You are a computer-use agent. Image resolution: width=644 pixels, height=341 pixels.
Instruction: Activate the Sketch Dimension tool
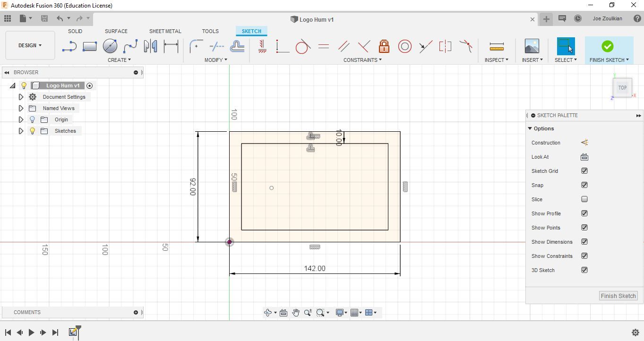click(x=171, y=46)
